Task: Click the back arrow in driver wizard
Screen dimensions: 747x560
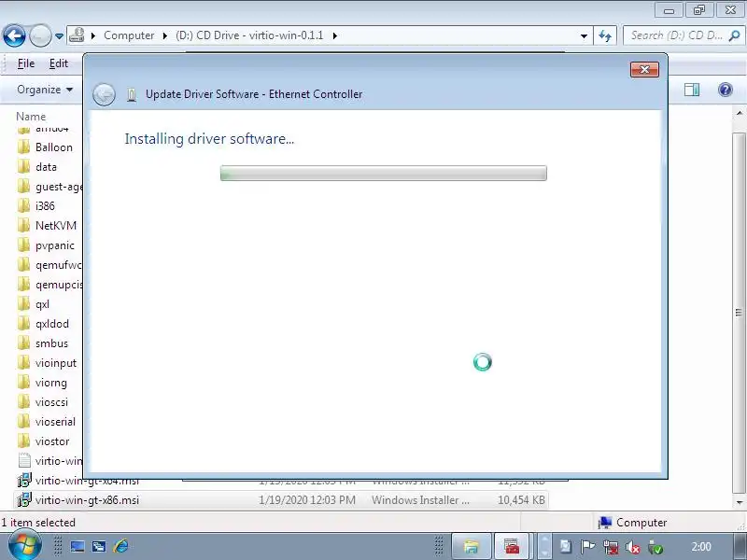Action: pyautogui.click(x=104, y=94)
